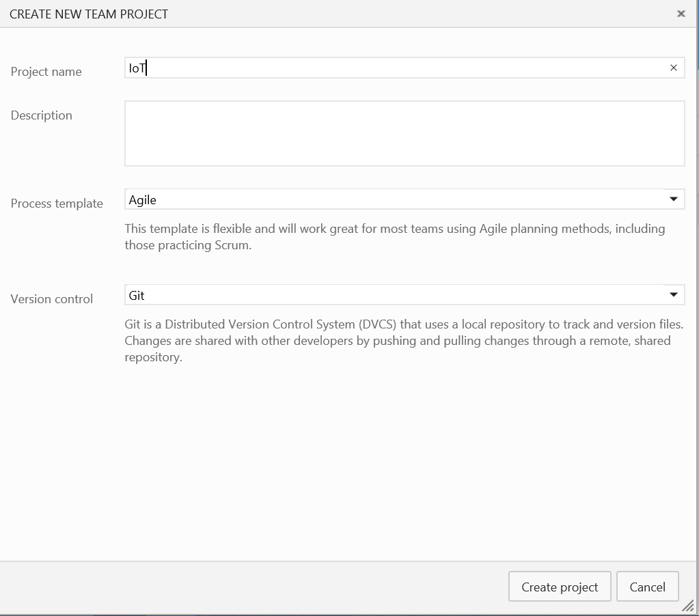Close the Create New Team Project dialog

click(681, 14)
